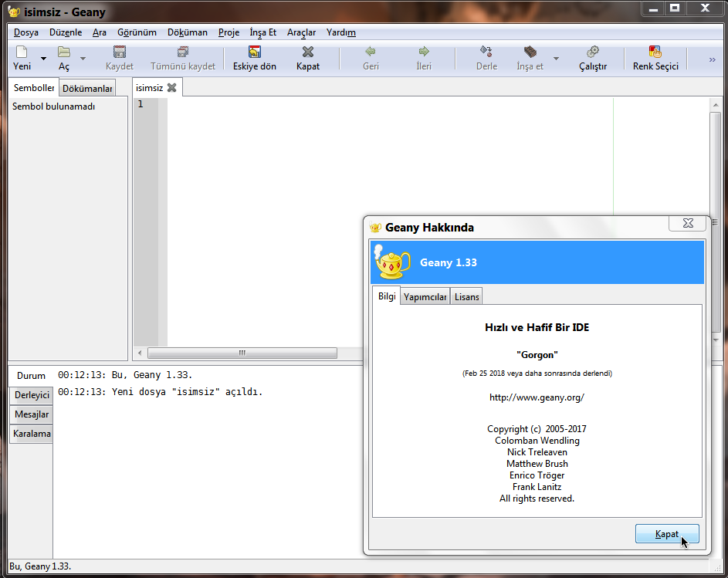The height and width of the screenshot is (578, 728).
Task: Click the editor vertical scrollbar up arrow
Action: click(716, 105)
